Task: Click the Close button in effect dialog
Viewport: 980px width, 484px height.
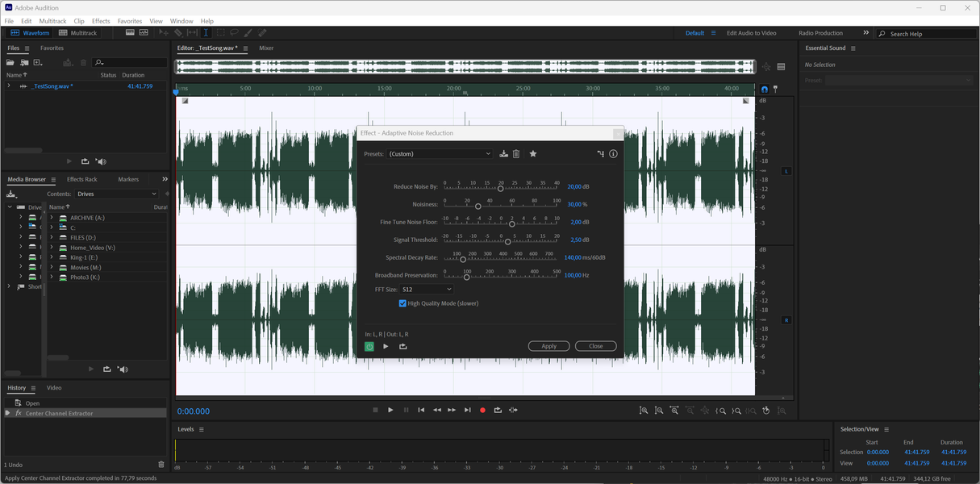Action: click(x=595, y=346)
